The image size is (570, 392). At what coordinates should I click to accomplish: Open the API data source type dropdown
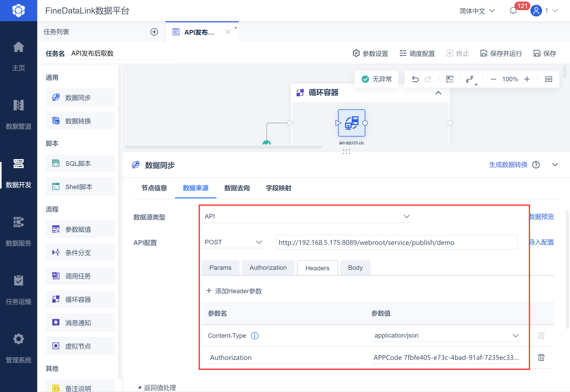[x=307, y=216]
